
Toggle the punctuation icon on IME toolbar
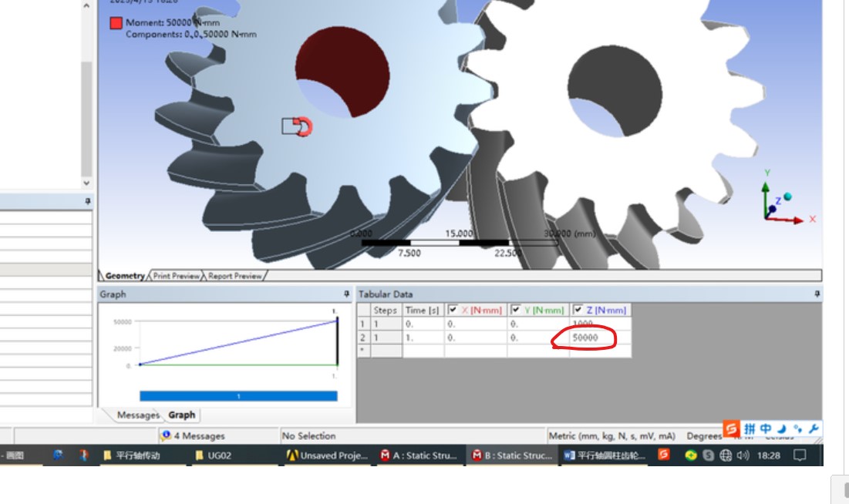[x=797, y=428]
